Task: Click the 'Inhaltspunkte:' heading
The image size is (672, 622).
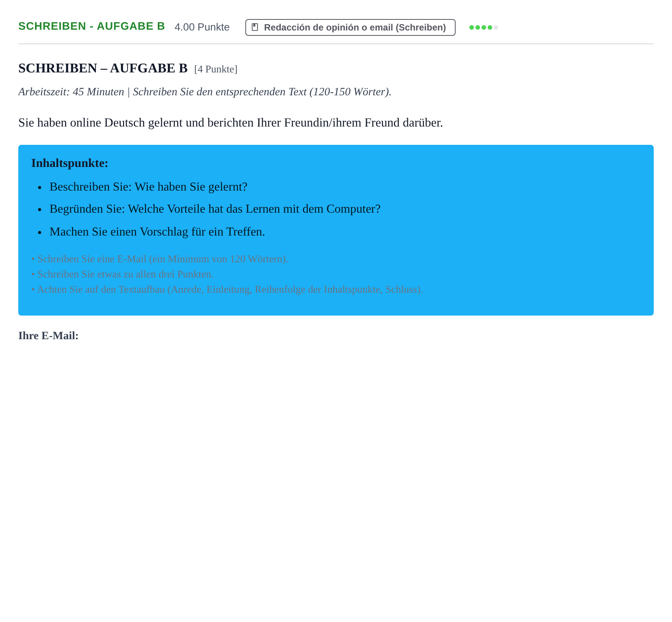Action: (x=70, y=163)
